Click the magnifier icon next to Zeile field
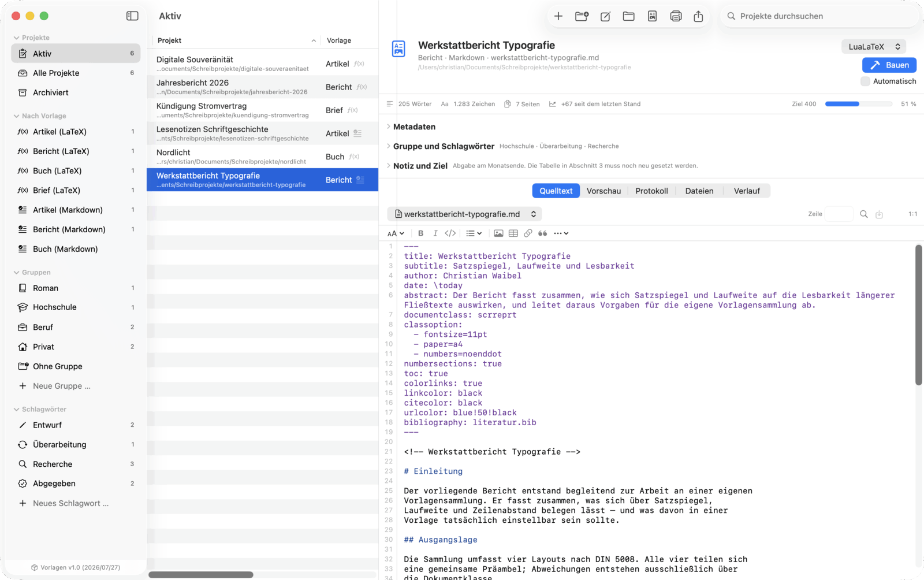Image resolution: width=924 pixels, height=580 pixels. [864, 214]
